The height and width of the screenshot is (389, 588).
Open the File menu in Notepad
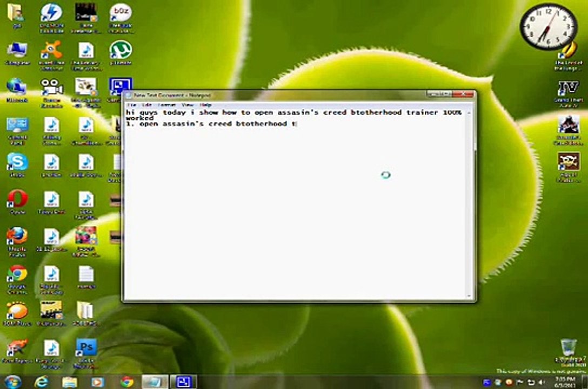point(131,105)
